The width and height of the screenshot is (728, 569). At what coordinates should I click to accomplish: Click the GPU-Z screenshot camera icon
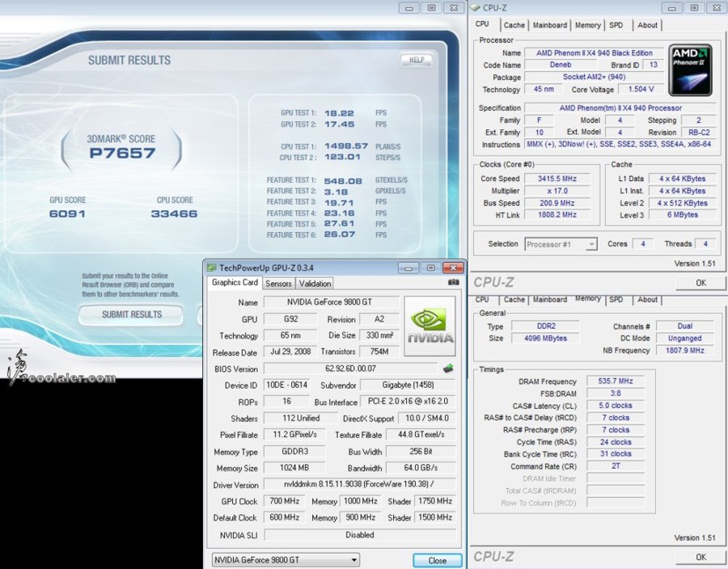click(x=453, y=282)
